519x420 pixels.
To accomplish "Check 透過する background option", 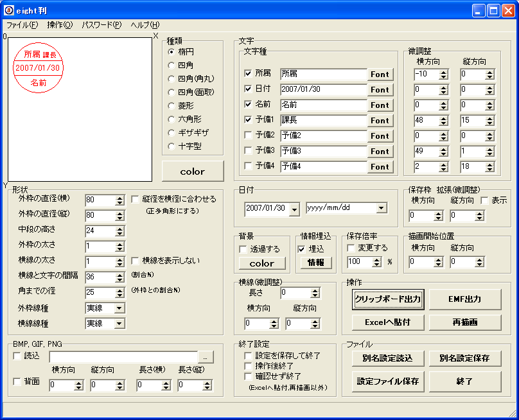I will coord(243,249).
